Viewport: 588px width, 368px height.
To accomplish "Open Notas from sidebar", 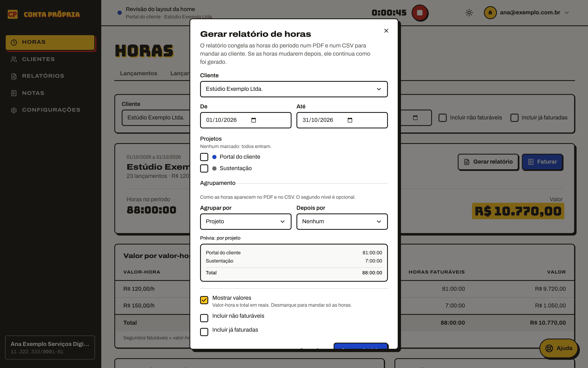I will point(50,93).
